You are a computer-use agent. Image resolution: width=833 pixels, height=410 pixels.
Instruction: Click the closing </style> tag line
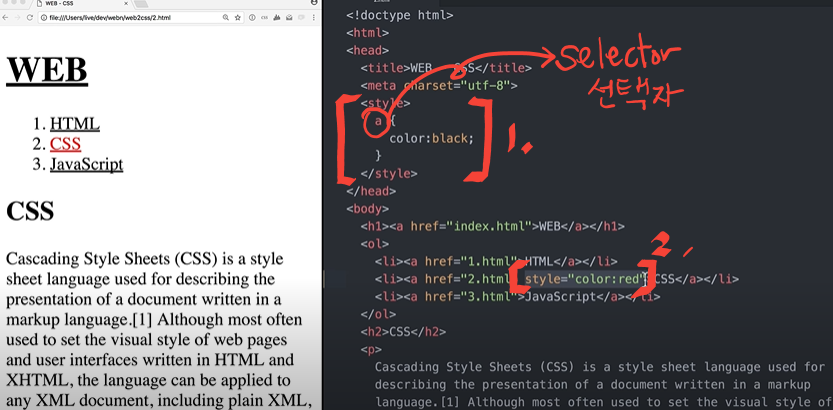[x=389, y=174]
